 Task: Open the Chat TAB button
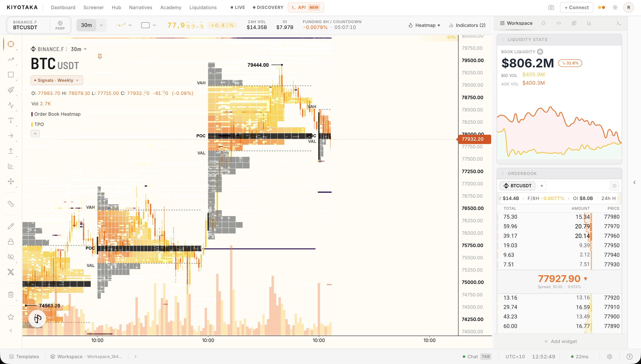point(477,357)
